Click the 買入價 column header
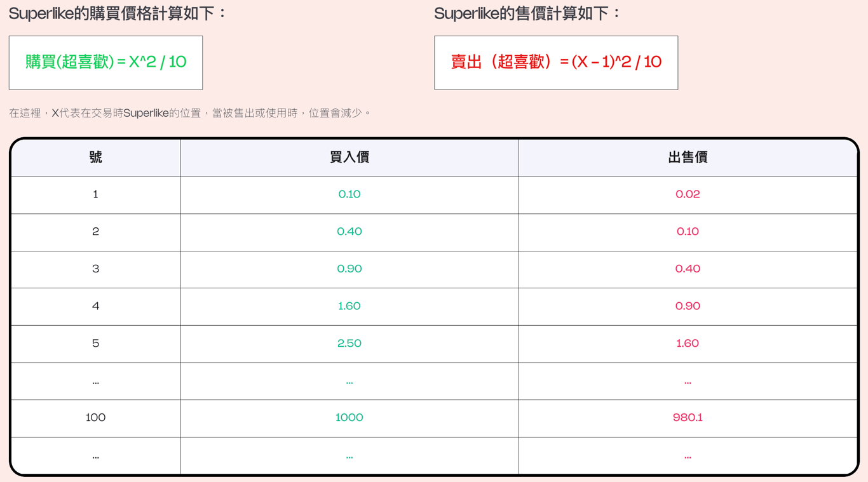868x482 pixels. click(349, 157)
